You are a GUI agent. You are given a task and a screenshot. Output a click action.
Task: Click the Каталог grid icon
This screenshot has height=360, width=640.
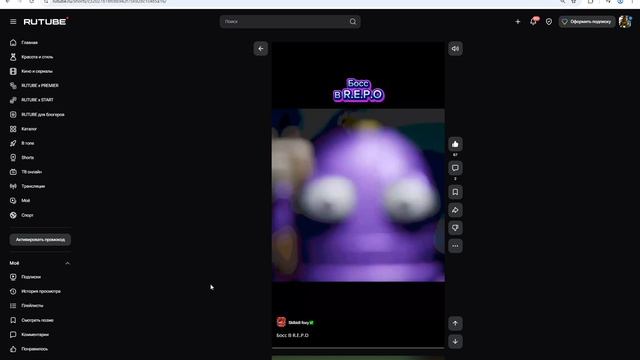(x=13, y=129)
